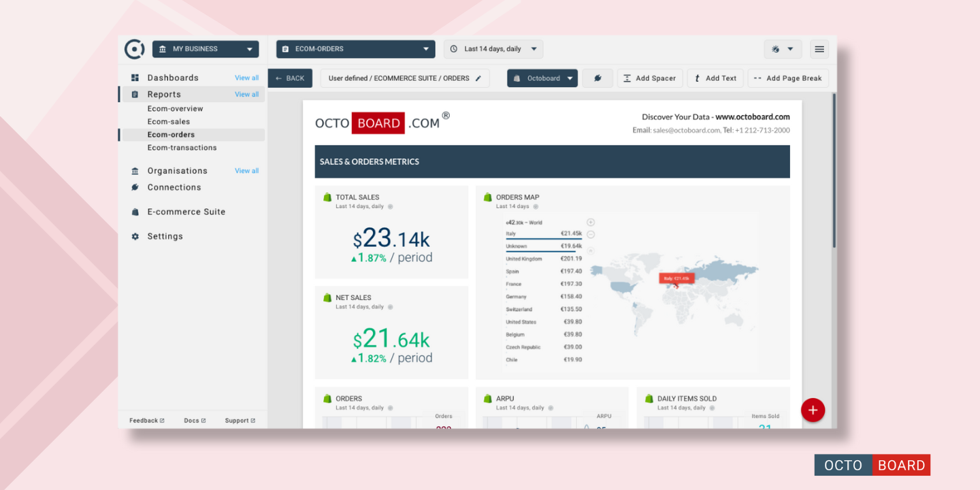This screenshot has height=490, width=980.
Task: Click the report title User defined / ECOMMERCE SUITE / ORDERS
Action: coord(399,78)
